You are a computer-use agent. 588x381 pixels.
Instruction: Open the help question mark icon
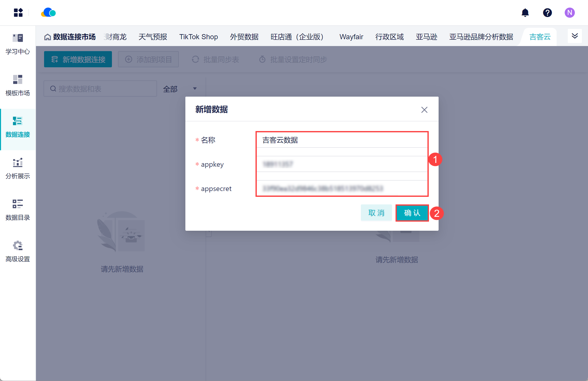point(547,12)
